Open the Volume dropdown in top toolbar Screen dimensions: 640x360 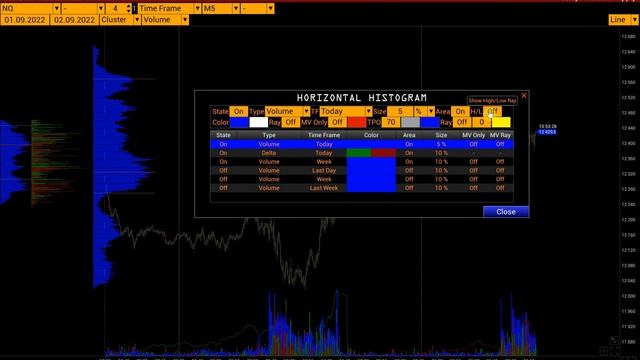165,20
